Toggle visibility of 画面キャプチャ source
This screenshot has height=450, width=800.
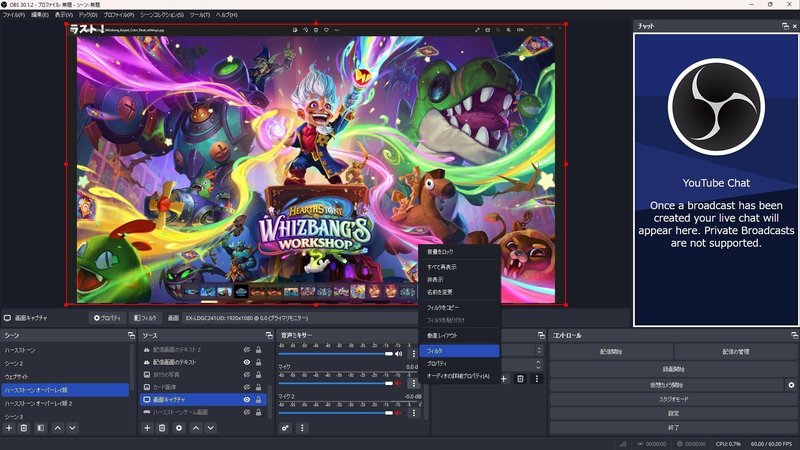tap(247, 399)
